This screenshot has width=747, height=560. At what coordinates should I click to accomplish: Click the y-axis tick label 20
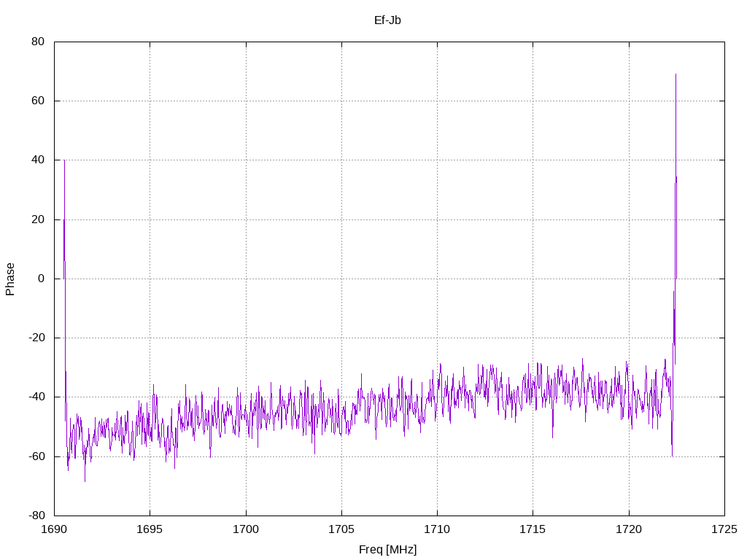tap(38, 219)
